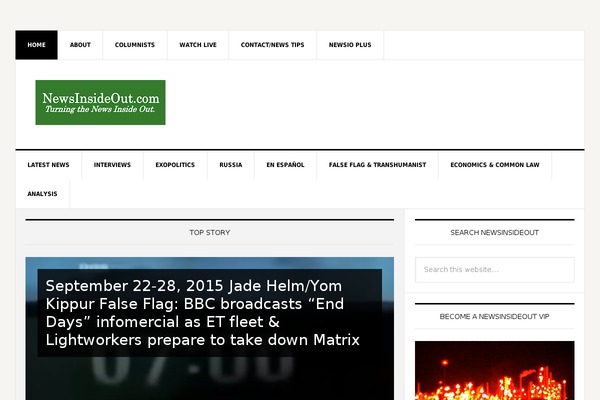The image size is (600, 400).
Task: Open the Latest News category
Action: tap(48, 165)
